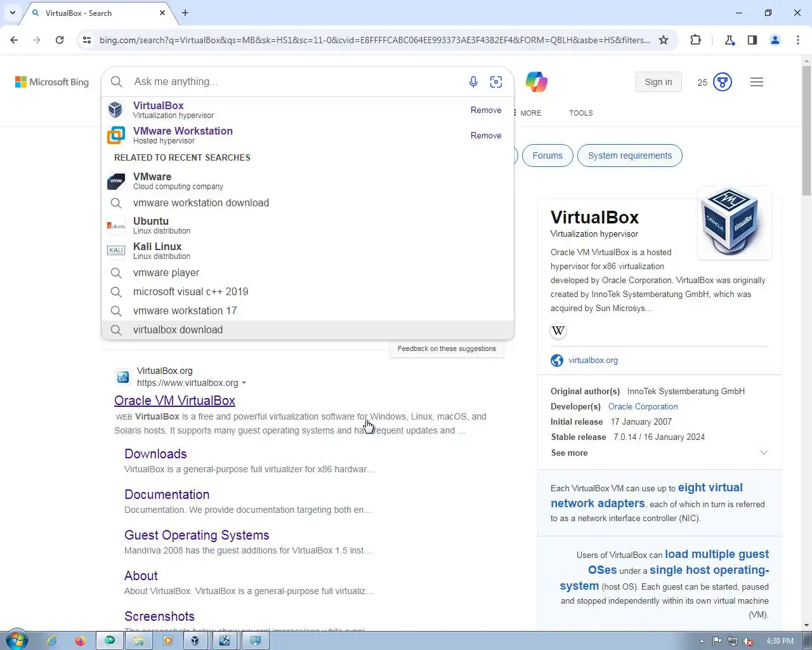Click VirtualBox cube logo image
This screenshot has width=812, height=650.
tap(734, 222)
